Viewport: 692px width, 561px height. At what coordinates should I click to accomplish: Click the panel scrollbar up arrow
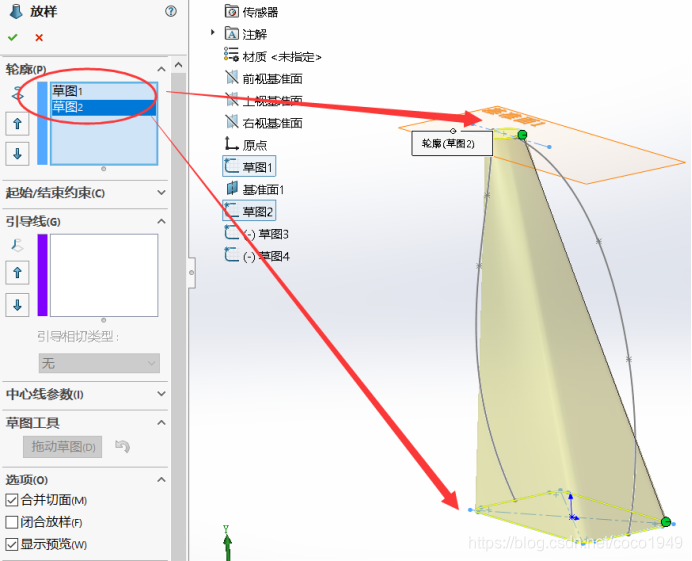point(178,65)
